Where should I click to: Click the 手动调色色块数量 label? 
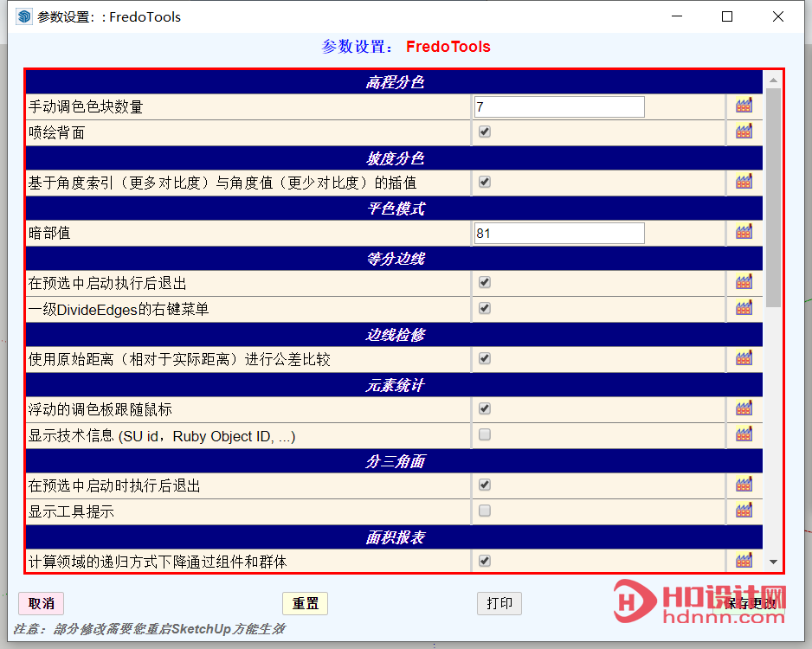coord(86,106)
